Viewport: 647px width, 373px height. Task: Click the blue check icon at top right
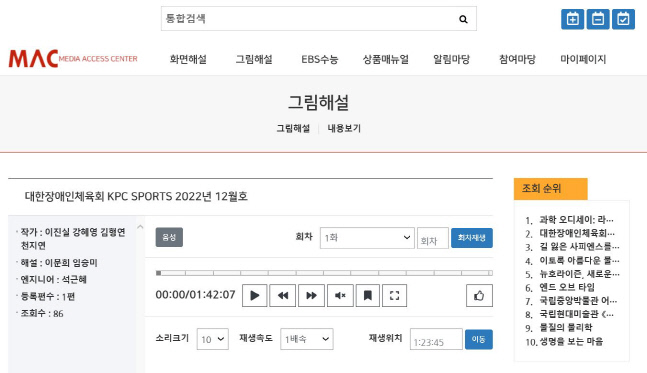[x=623, y=19]
